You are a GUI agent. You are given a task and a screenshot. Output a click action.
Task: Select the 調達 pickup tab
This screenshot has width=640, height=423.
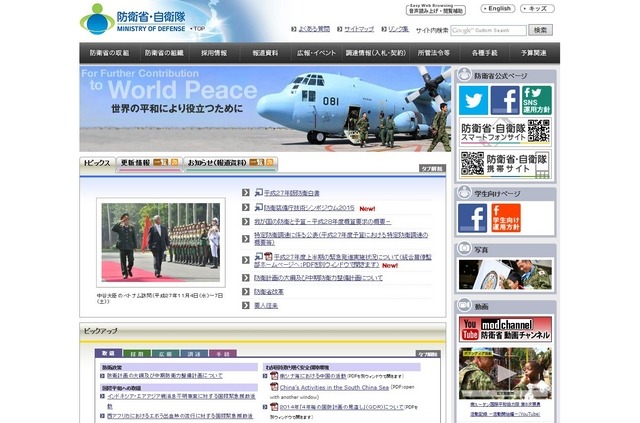click(x=194, y=354)
